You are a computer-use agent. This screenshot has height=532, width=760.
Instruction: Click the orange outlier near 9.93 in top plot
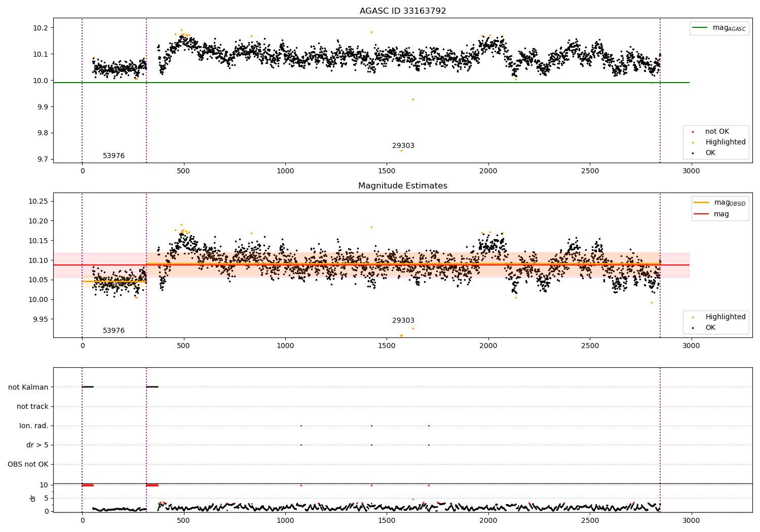(x=413, y=99)
